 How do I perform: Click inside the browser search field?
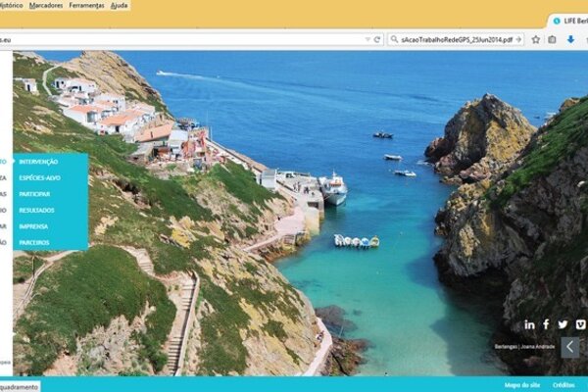(x=449, y=39)
